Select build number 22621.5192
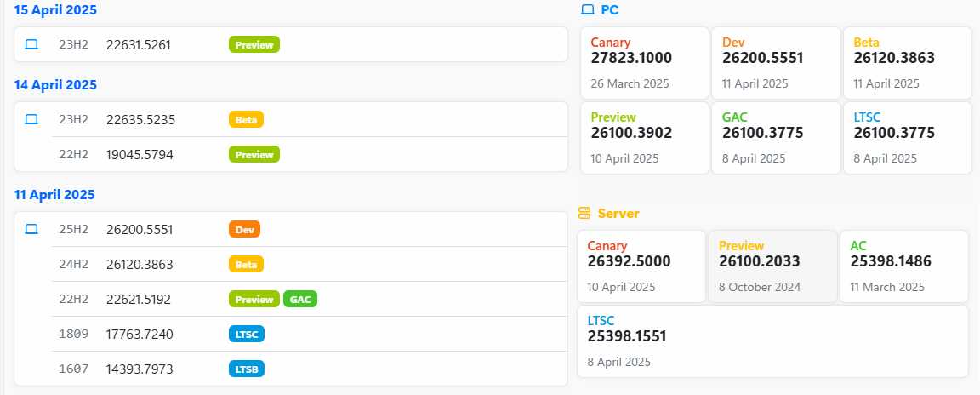 tap(139, 300)
